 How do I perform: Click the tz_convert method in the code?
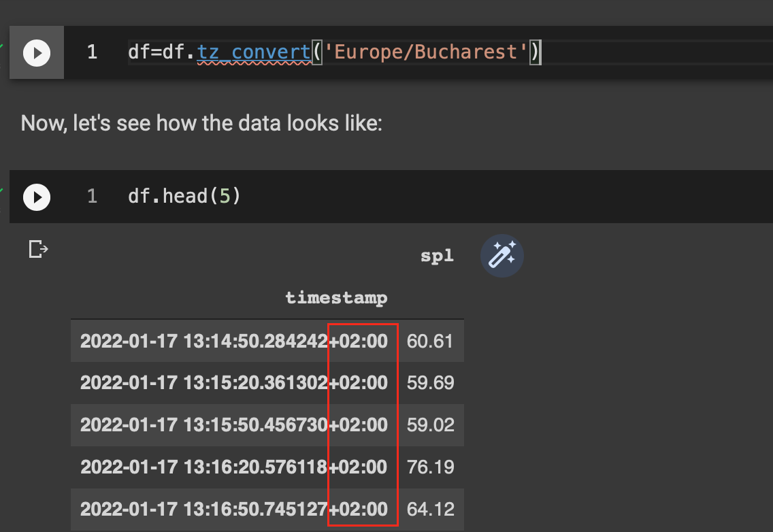coord(253,52)
